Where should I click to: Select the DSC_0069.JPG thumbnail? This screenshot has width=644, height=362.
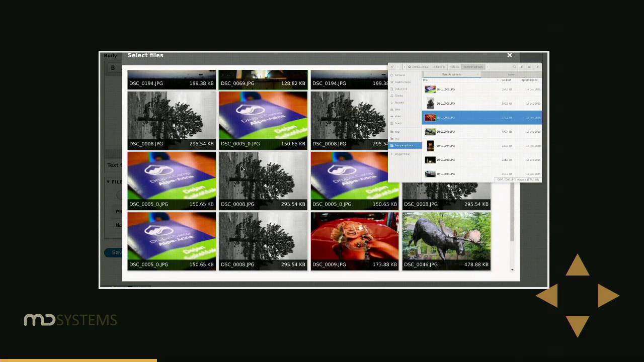263,79
